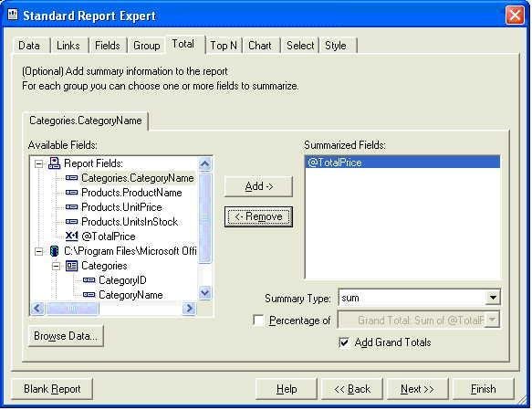Open the Summary Type dropdown
The height and width of the screenshot is (410, 532).
coord(493,298)
